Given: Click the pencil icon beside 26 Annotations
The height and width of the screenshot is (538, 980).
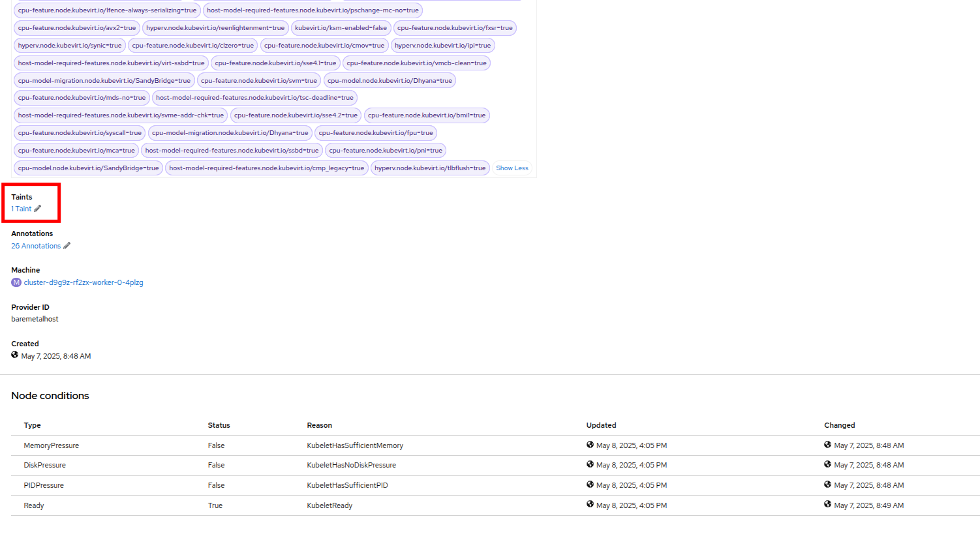Looking at the screenshot, I should point(67,246).
